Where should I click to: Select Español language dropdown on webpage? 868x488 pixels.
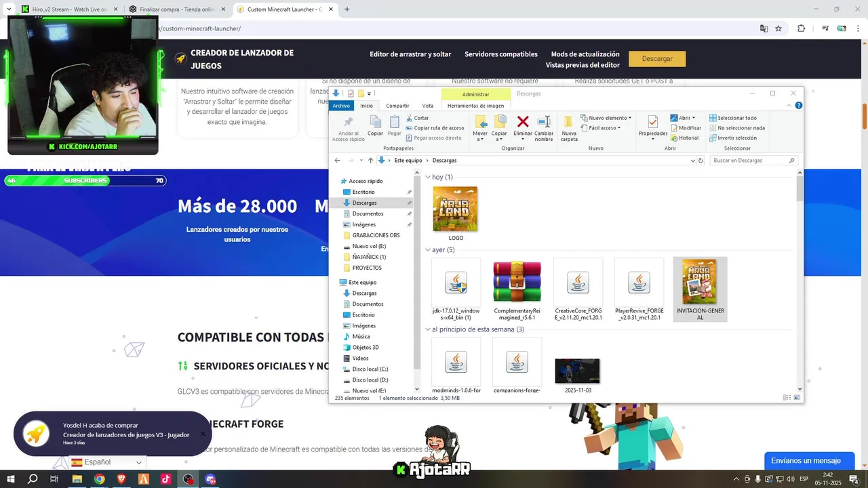(108, 462)
